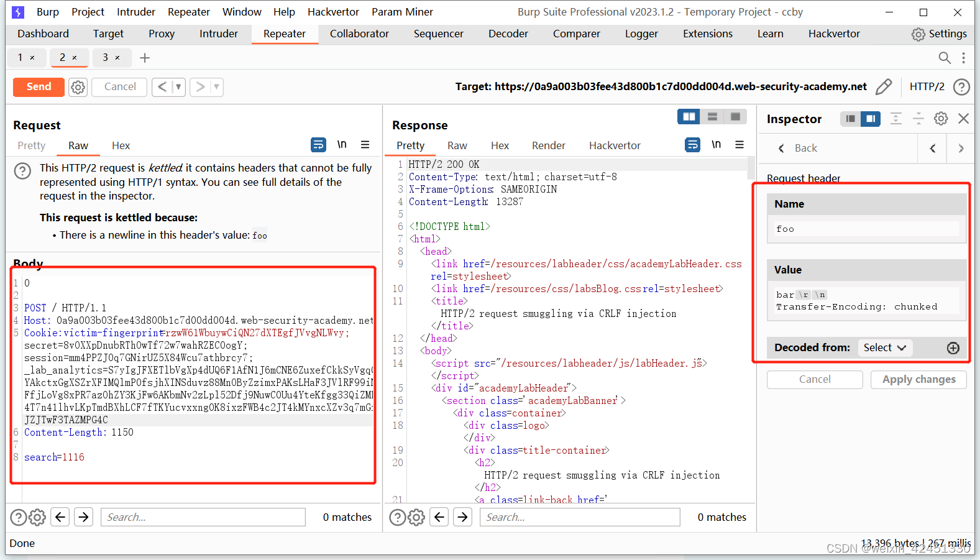Dock Inspector to the left layout
Image resolution: width=980 pixels, height=560 pixels.
coord(850,119)
